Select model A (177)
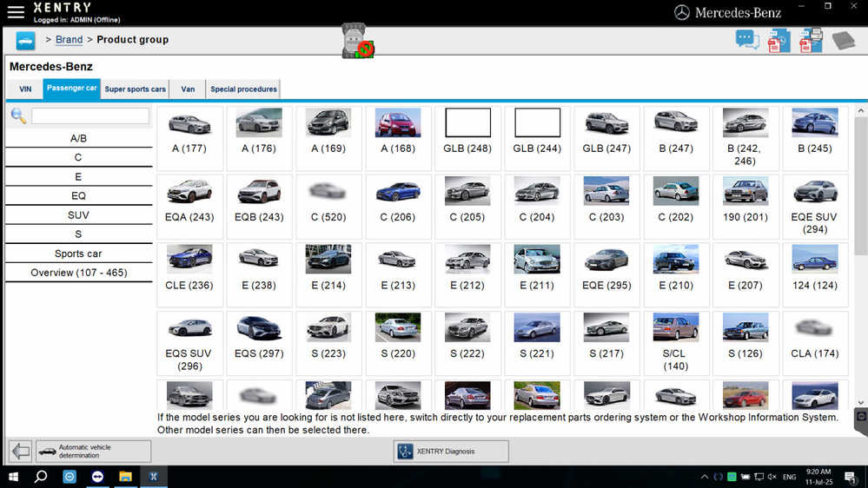Viewport: 868px width, 488px height. (x=189, y=138)
